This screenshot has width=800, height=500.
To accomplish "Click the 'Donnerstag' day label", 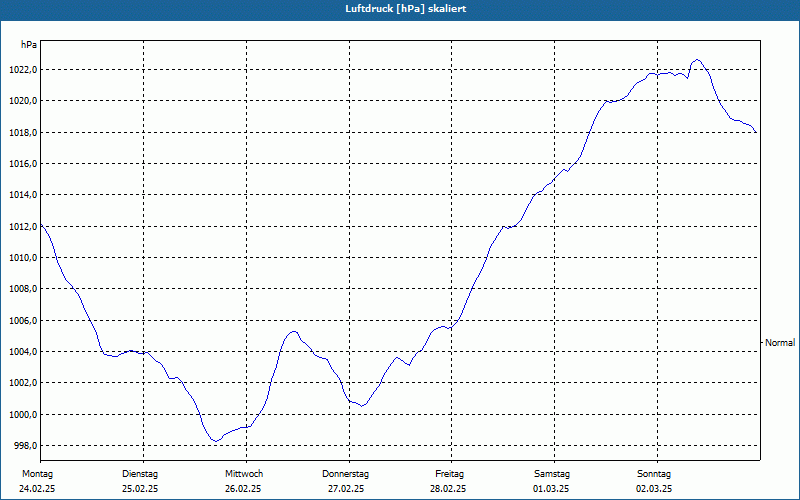I will 345,474.
